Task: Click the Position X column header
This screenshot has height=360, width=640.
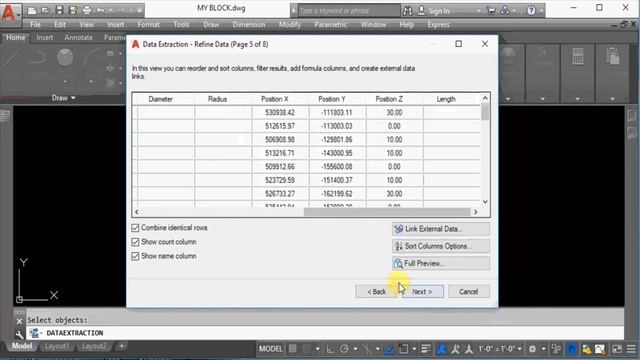Action: click(x=275, y=99)
